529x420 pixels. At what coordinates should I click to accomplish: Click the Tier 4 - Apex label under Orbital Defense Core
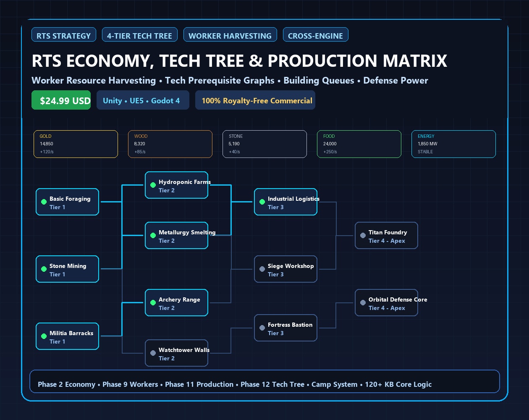[387, 308]
